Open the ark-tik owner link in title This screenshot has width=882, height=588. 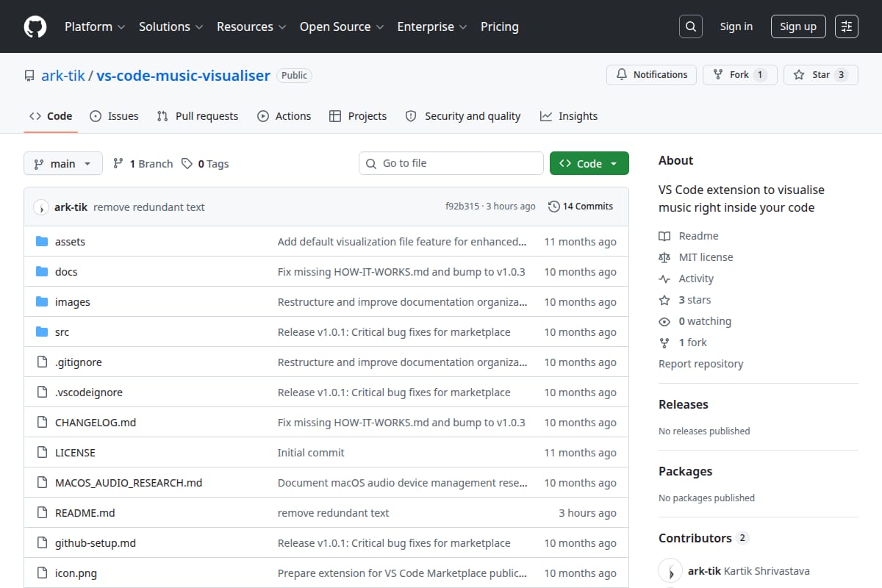(62, 76)
